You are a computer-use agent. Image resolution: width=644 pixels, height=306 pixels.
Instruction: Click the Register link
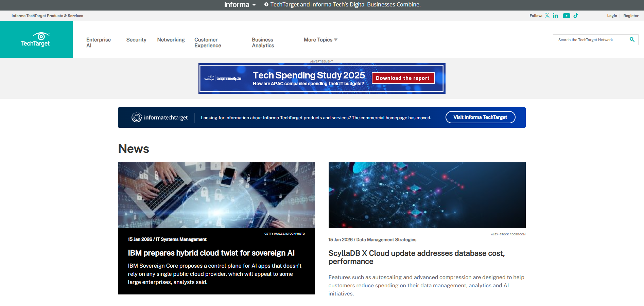click(x=631, y=16)
